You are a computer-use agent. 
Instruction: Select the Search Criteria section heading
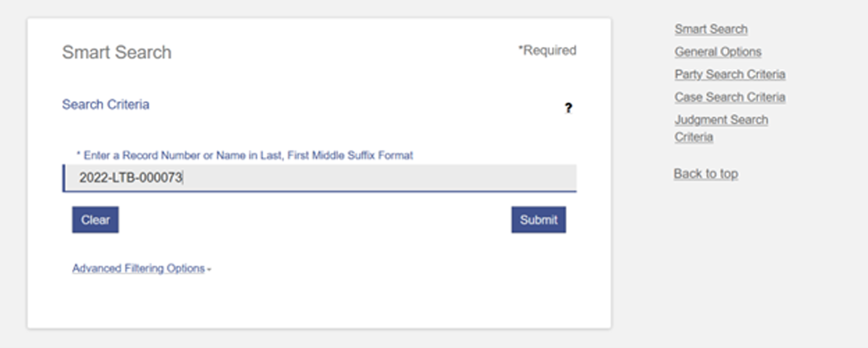105,105
